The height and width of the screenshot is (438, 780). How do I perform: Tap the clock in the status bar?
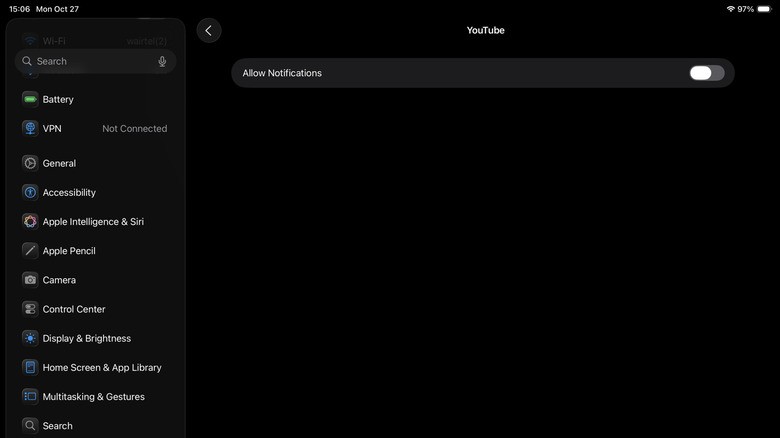[19, 9]
